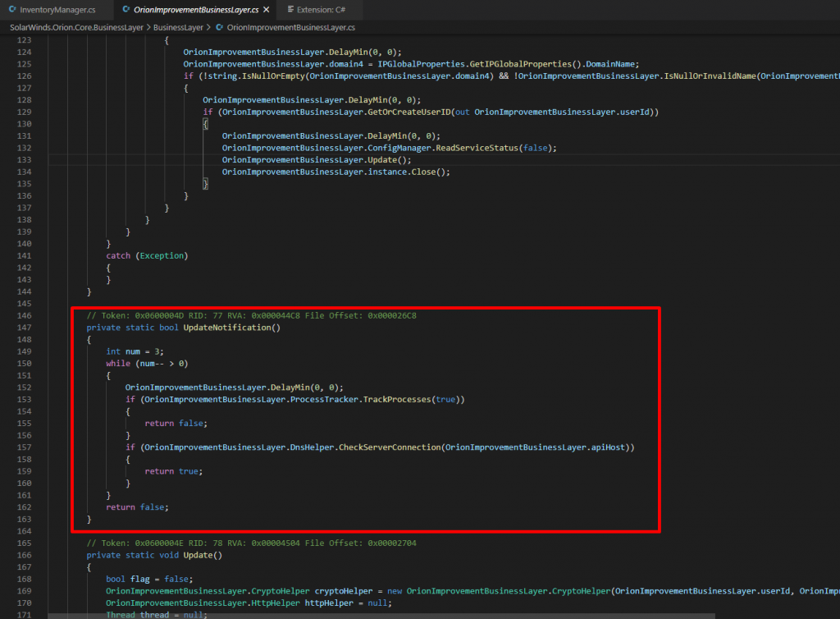Click the C# file icon on InventoryManager.cs tab
The height and width of the screenshot is (619, 840).
pyautogui.click(x=12, y=10)
